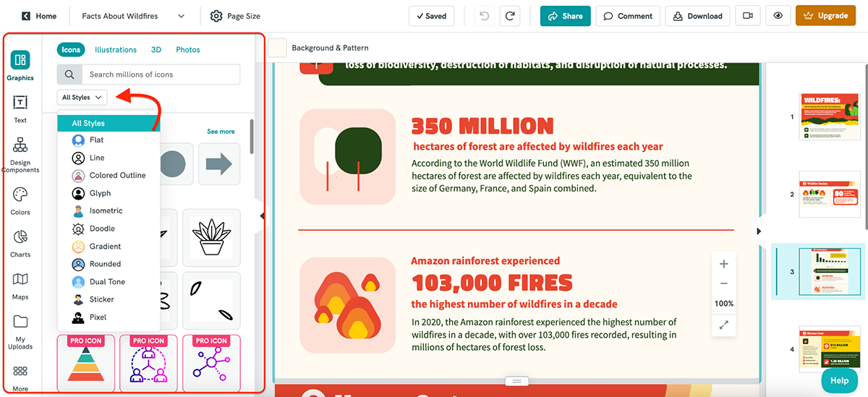Switch to the Icons tab
The width and height of the screenshot is (868, 397).
[x=71, y=50]
